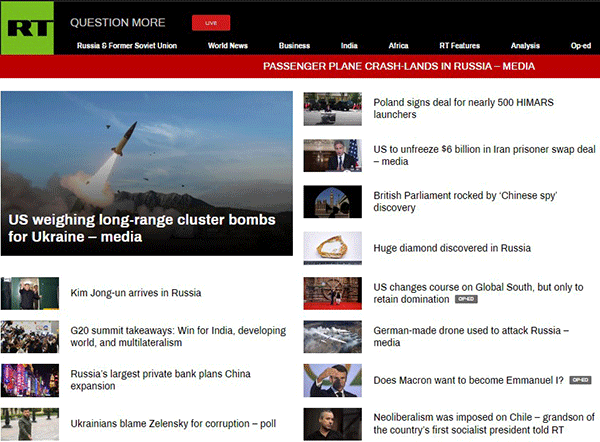The height and width of the screenshot is (442, 600).
Task: Click the QUESTION MORE slogan text
Action: tap(117, 23)
